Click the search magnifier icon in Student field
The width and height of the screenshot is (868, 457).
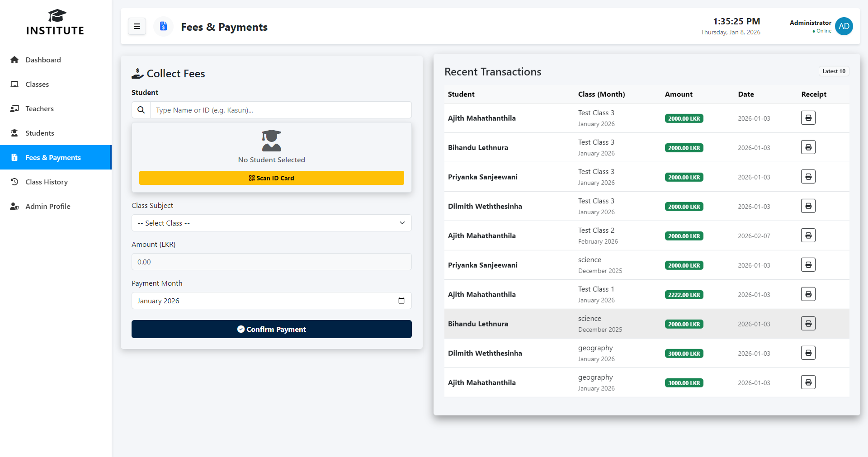pos(141,110)
